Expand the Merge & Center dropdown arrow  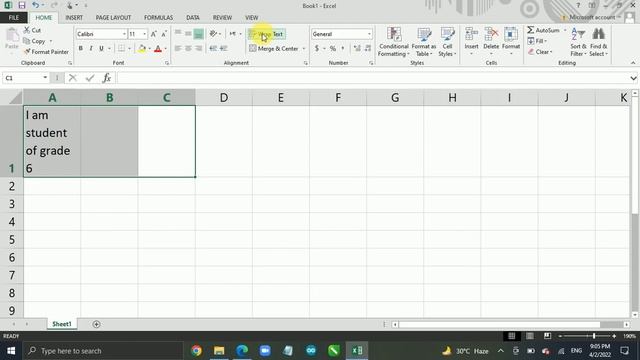click(304, 49)
